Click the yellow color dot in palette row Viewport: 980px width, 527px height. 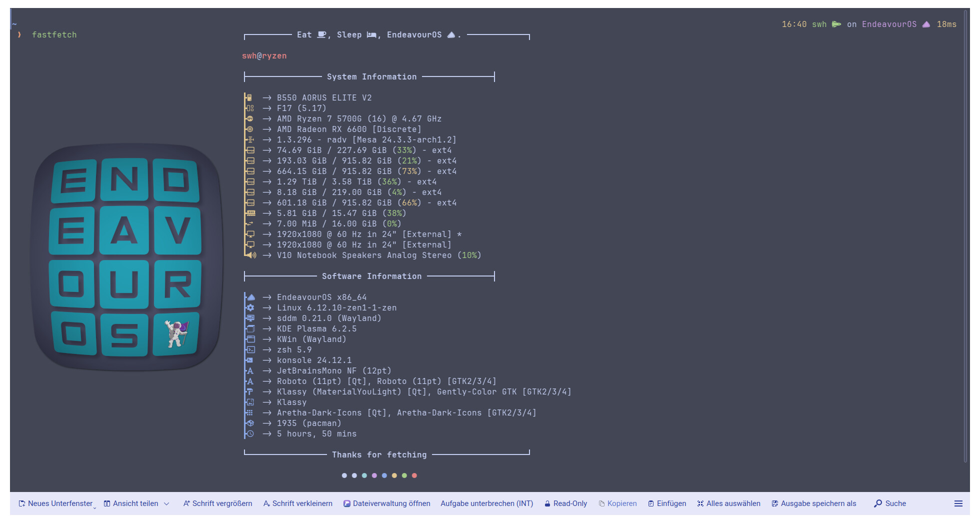click(x=394, y=475)
